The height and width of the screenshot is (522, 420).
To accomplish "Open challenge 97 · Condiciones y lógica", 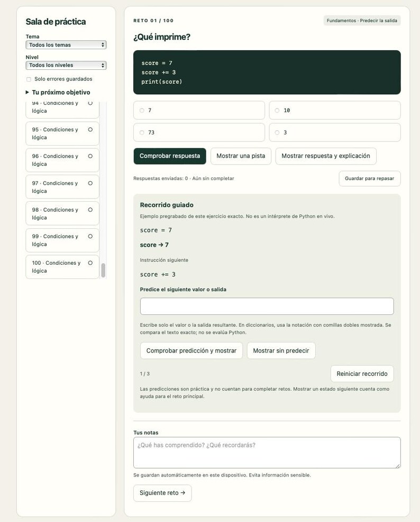I will [x=62, y=187].
